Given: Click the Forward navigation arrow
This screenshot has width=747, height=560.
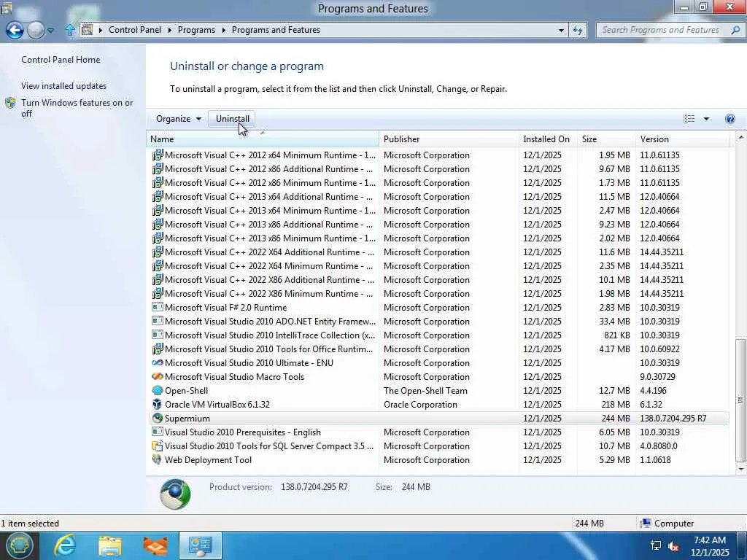Looking at the screenshot, I should pos(36,30).
